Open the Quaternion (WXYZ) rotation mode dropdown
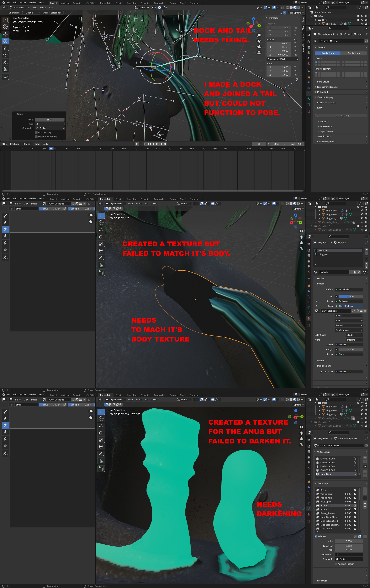The width and height of the screenshot is (370, 588). [283, 59]
